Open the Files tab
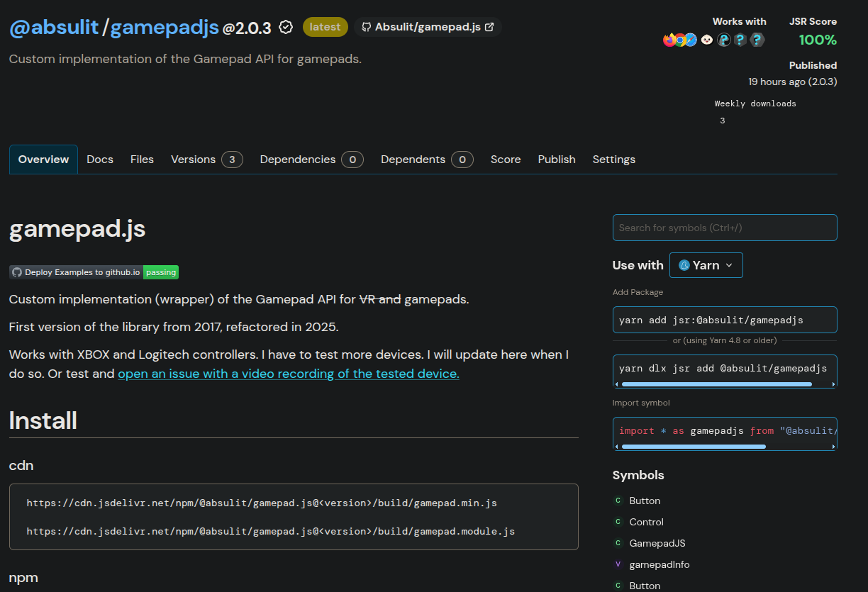 [x=142, y=160]
